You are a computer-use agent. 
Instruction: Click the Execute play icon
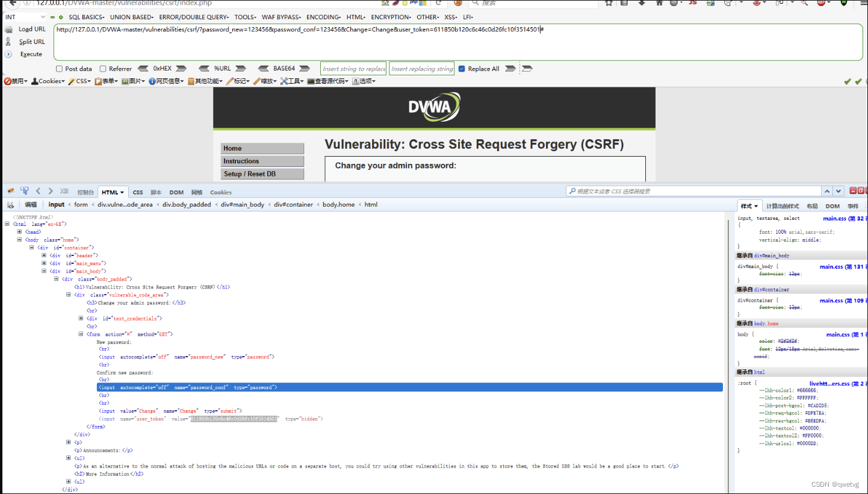[8, 54]
